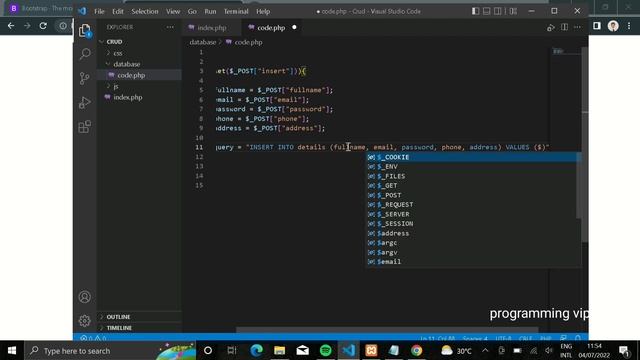Click the split editor icon

click(x=564, y=27)
